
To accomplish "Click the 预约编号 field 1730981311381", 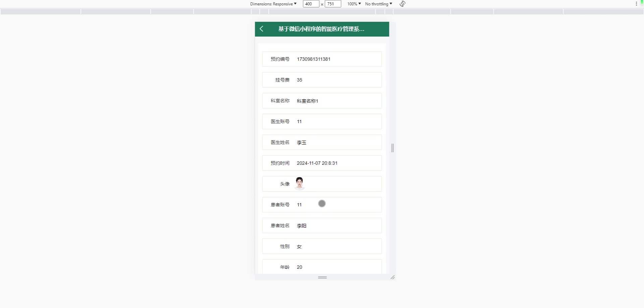I will (322, 59).
